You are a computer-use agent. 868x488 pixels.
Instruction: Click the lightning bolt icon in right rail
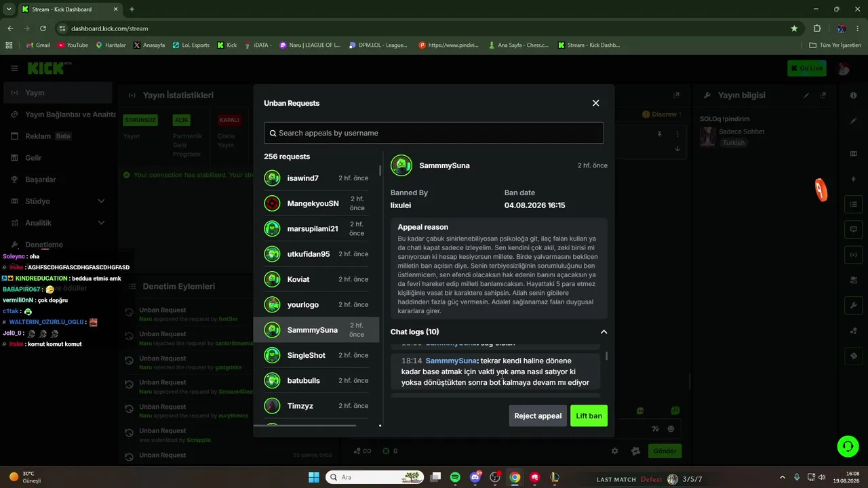click(x=854, y=179)
